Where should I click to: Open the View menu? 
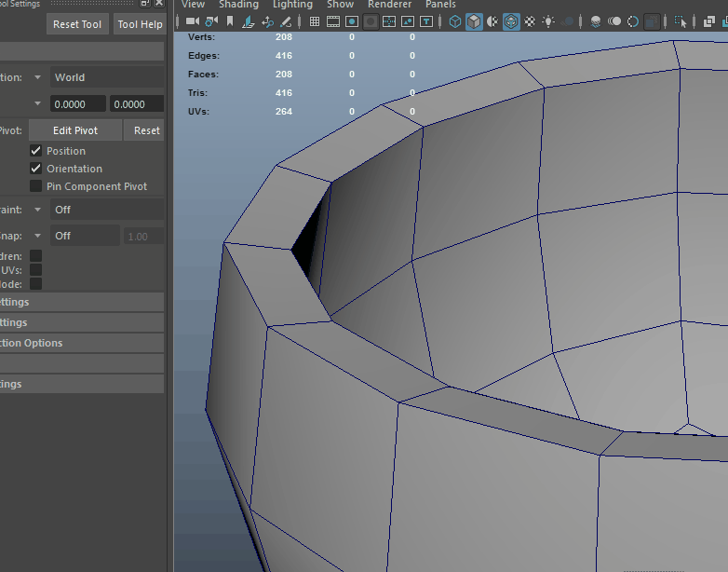pyautogui.click(x=193, y=4)
